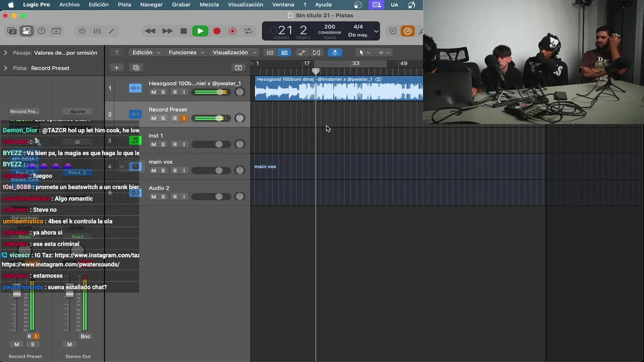The height and width of the screenshot is (362, 644).
Task: Toggle orange input monitoring on Record Preset
Action: [x=184, y=118]
